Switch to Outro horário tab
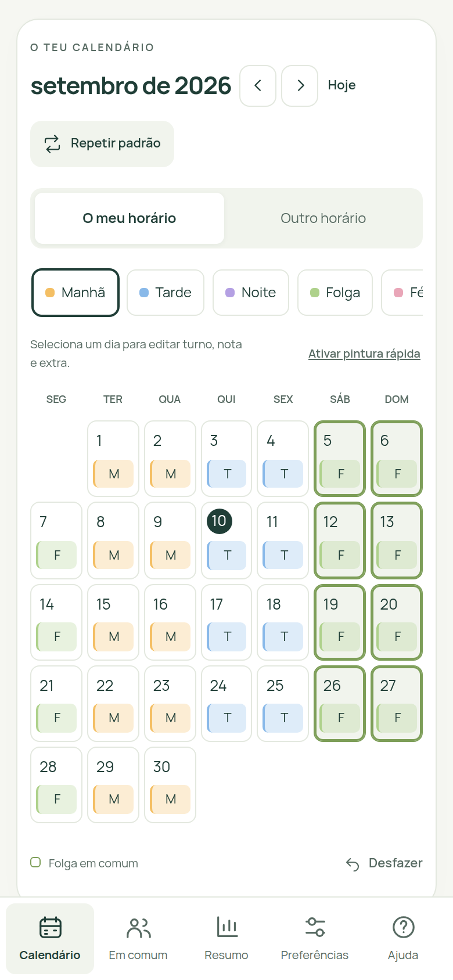The image size is (453, 980). point(323,218)
